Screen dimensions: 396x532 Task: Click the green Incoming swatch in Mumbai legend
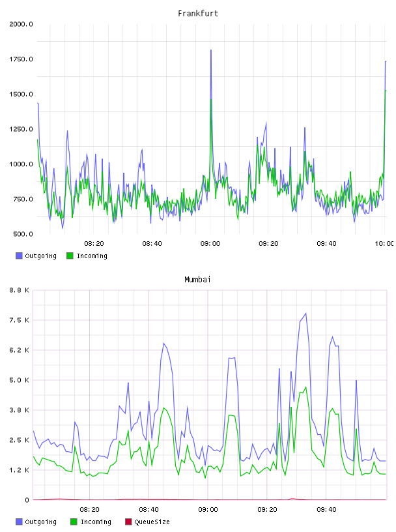tap(74, 522)
